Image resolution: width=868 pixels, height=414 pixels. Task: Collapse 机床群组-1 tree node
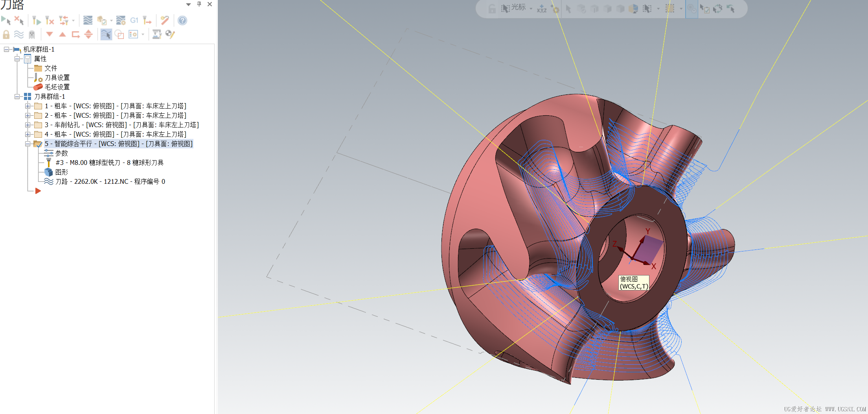point(6,49)
